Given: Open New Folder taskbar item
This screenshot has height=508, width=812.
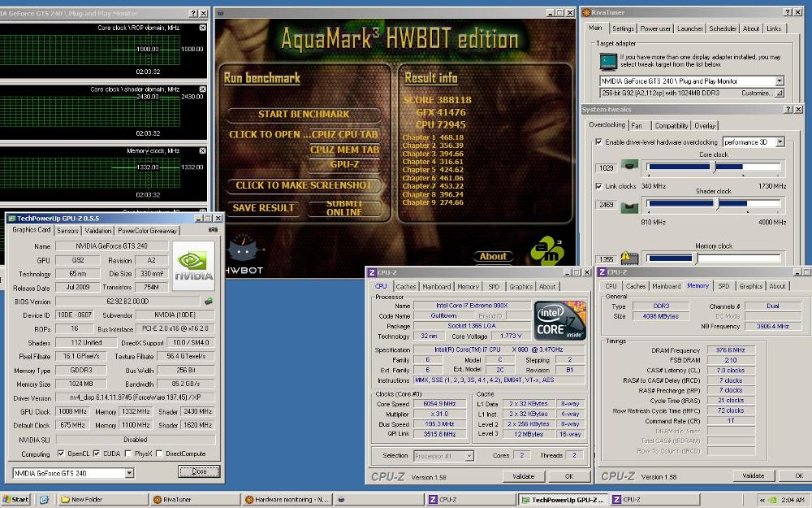Looking at the screenshot, I should pos(102,500).
